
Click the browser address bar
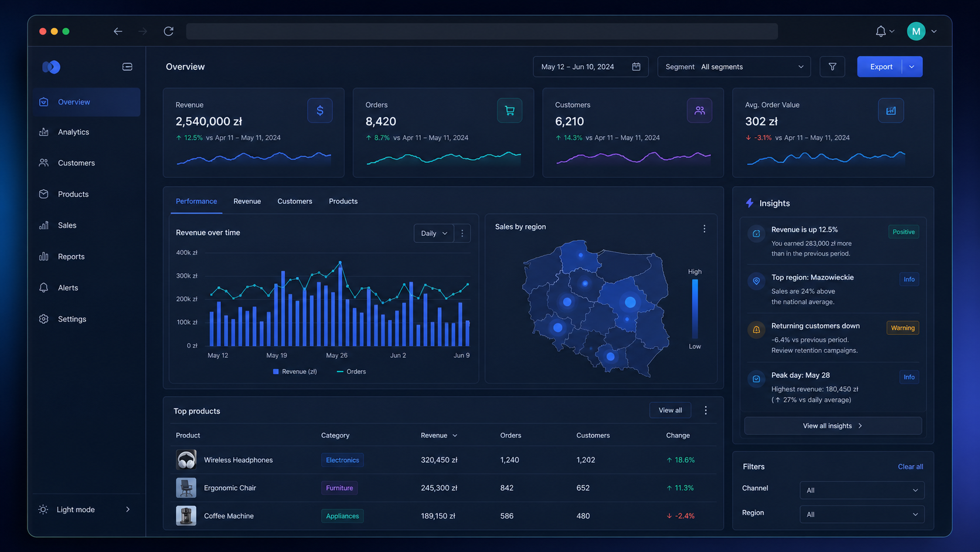pos(482,31)
